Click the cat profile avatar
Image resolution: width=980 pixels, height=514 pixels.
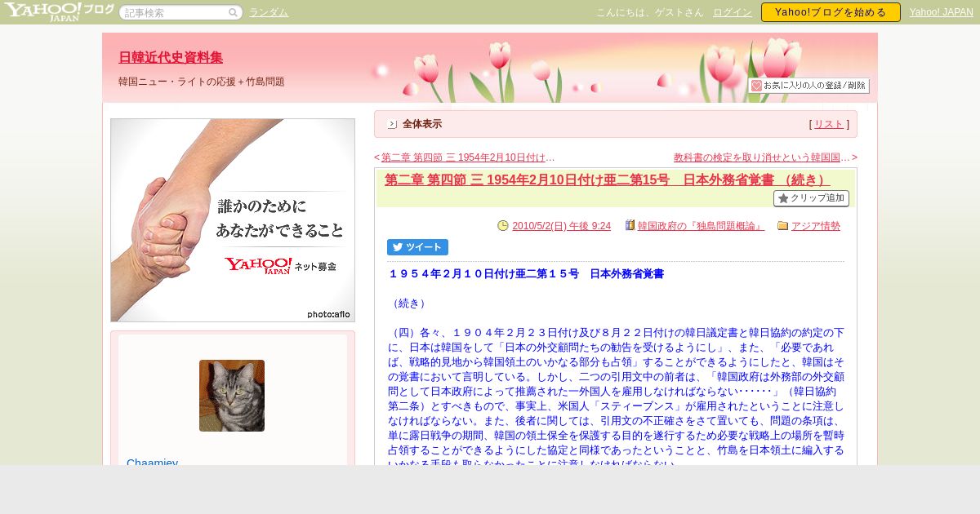coord(232,396)
